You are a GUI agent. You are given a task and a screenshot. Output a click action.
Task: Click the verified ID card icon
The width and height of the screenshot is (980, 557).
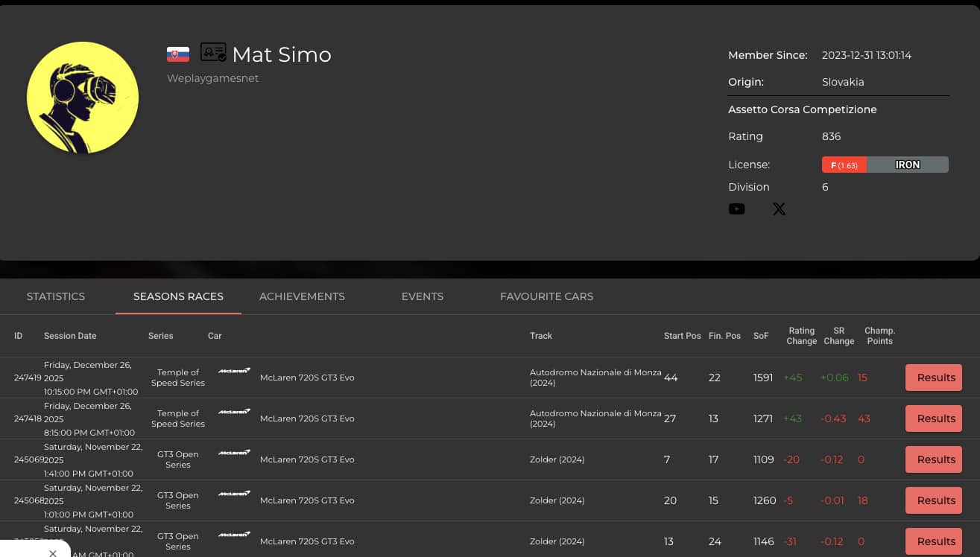[x=213, y=53]
